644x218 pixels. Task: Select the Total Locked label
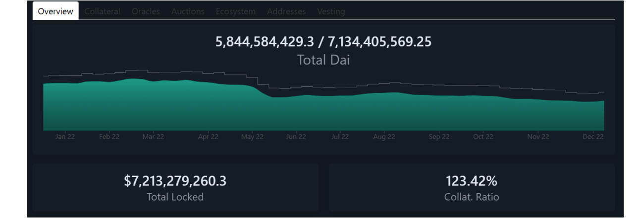(175, 197)
